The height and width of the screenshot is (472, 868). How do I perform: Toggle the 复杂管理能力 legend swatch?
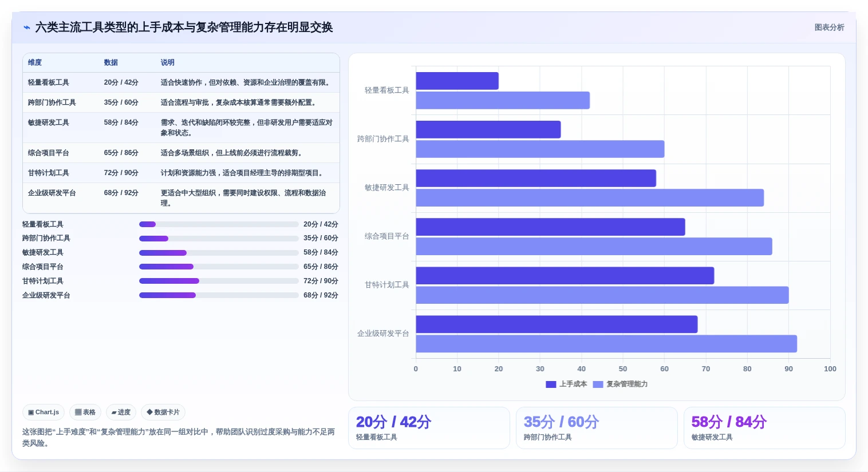598,384
